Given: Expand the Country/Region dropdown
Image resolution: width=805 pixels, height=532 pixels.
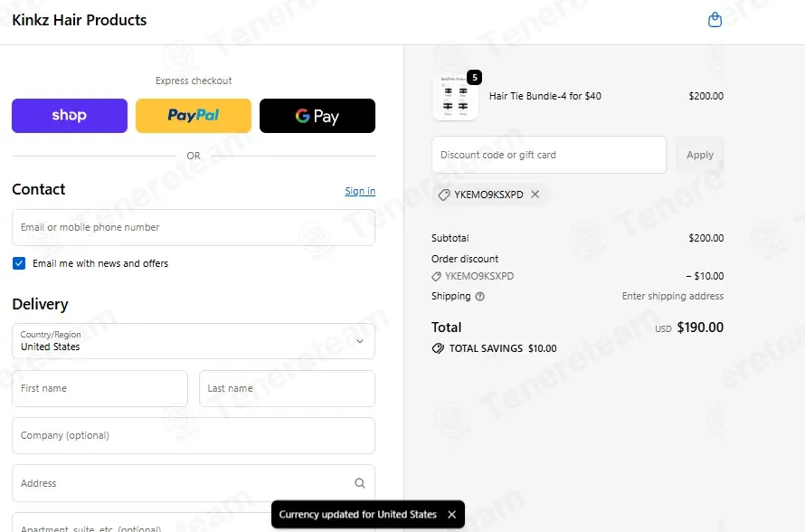Looking at the screenshot, I should pos(194,341).
